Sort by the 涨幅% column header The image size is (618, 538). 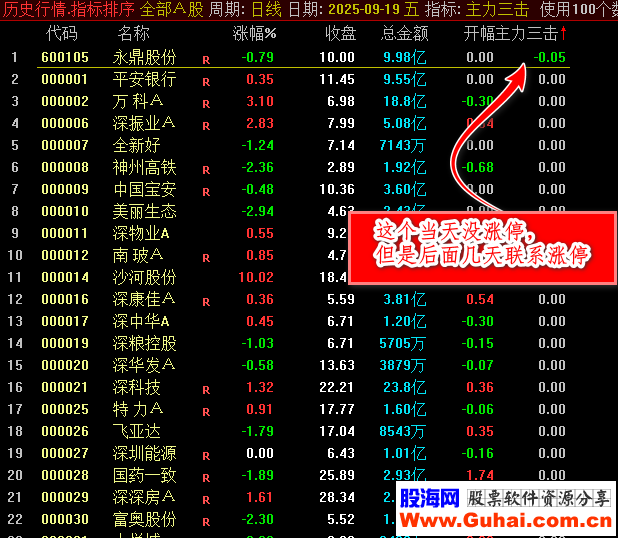pyautogui.click(x=254, y=34)
